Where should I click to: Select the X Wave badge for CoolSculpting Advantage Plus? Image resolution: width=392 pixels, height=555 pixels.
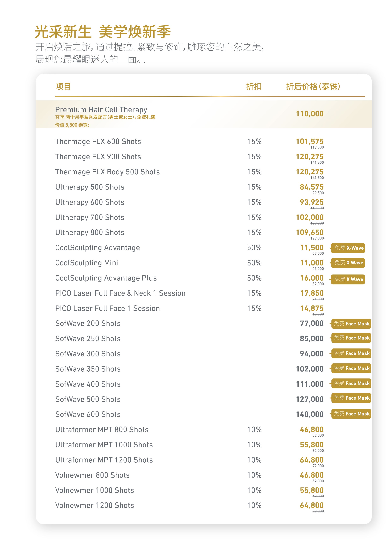pos(348,279)
